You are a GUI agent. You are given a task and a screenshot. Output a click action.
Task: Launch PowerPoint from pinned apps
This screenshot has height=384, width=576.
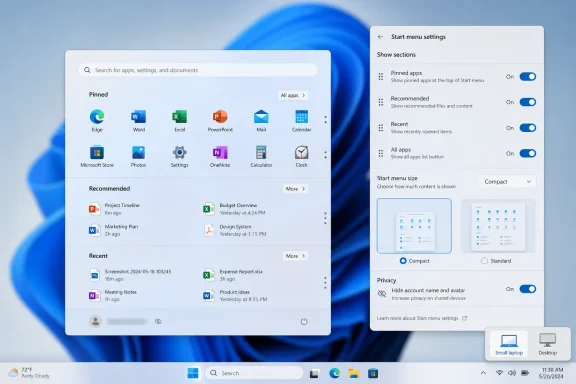pos(220,120)
